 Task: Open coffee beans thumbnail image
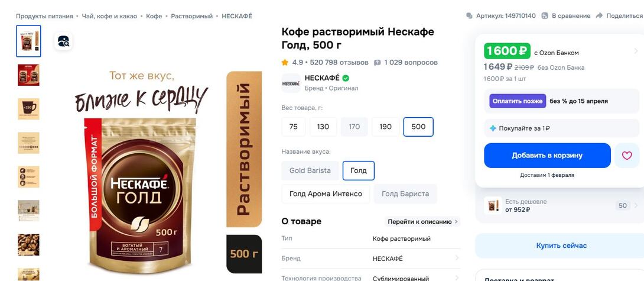[x=28, y=244]
